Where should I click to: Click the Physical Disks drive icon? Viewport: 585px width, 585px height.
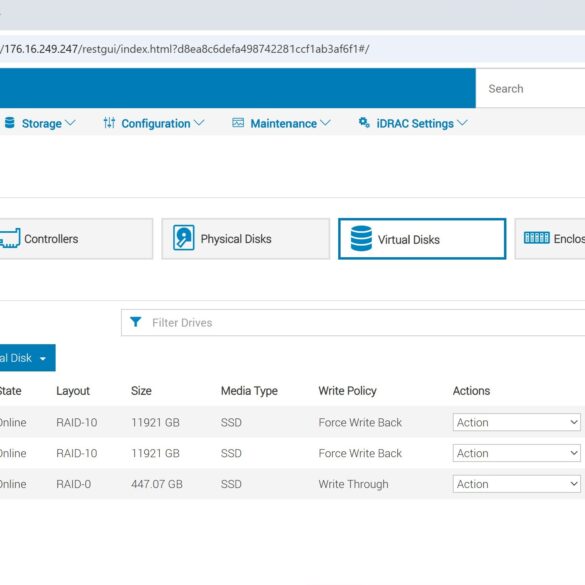pyautogui.click(x=184, y=237)
